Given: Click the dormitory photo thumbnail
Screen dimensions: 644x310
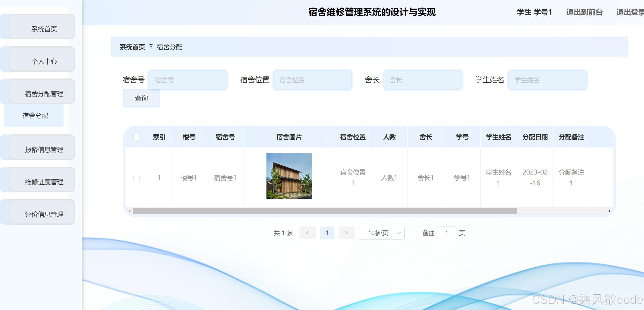Looking at the screenshot, I should point(289,176).
